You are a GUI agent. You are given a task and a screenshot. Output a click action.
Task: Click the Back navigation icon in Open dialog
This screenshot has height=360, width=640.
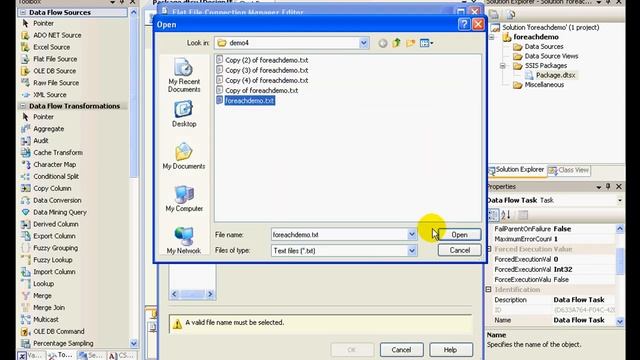(382, 43)
